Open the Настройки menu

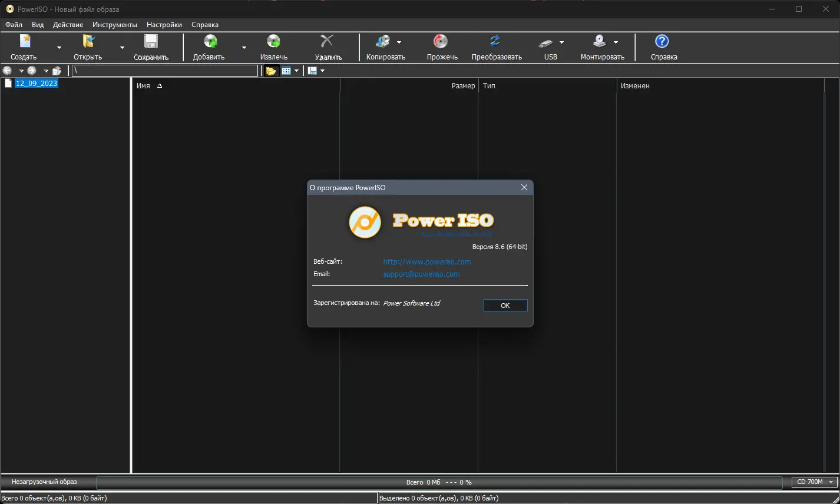point(164,25)
